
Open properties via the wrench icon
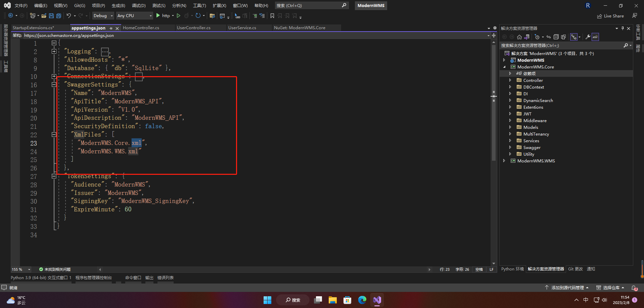[588, 37]
